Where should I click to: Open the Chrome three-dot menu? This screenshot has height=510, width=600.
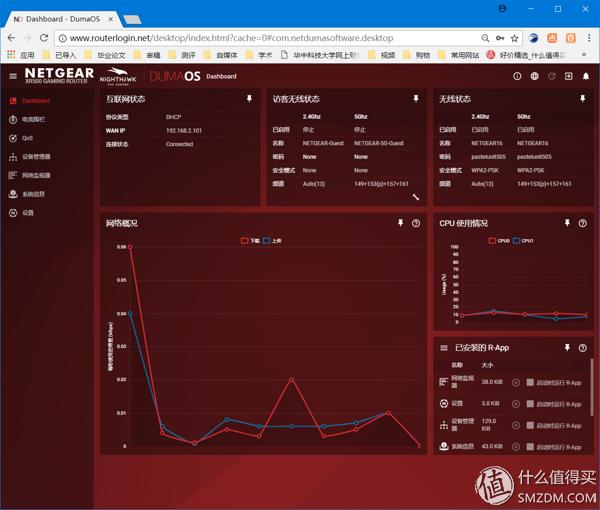[589, 38]
